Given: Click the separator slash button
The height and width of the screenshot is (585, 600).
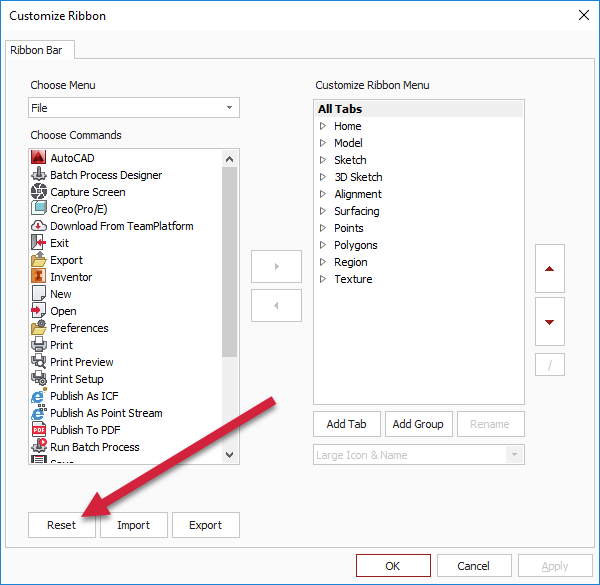Looking at the screenshot, I should (x=549, y=365).
